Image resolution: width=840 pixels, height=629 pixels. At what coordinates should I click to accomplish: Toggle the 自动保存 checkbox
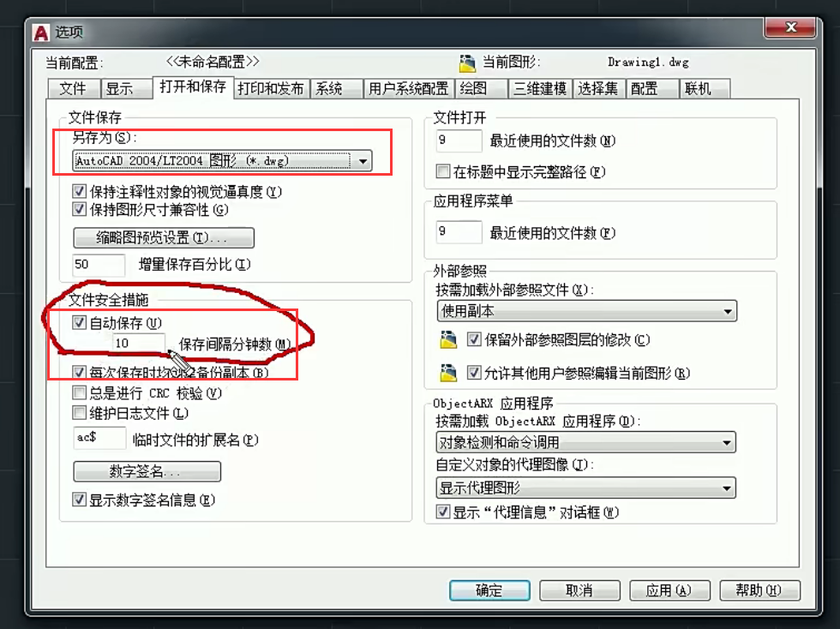pyautogui.click(x=79, y=322)
